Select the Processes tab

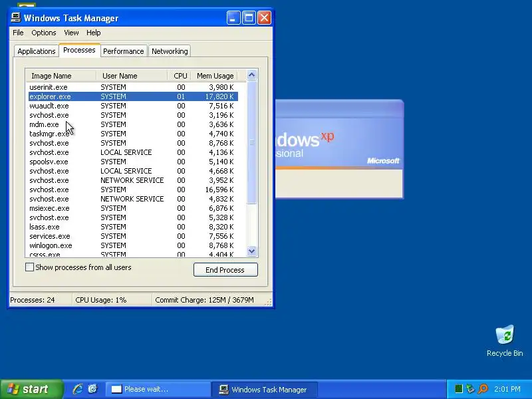pos(79,51)
